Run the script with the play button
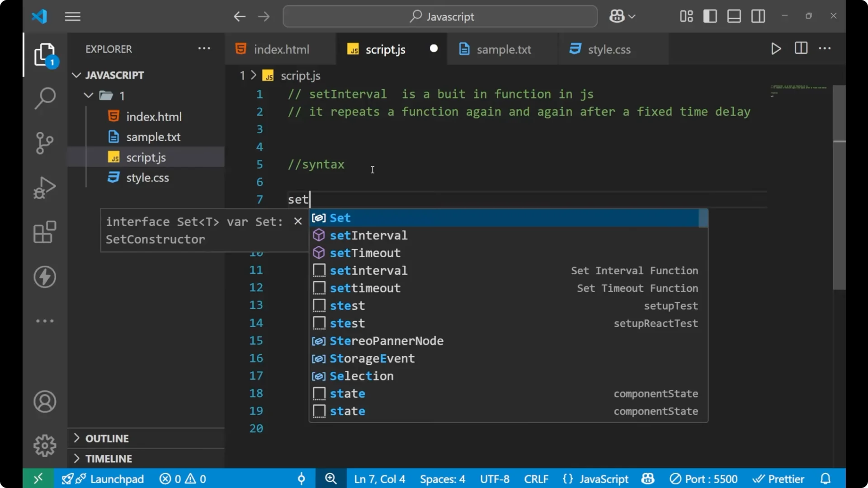 pyautogui.click(x=776, y=49)
